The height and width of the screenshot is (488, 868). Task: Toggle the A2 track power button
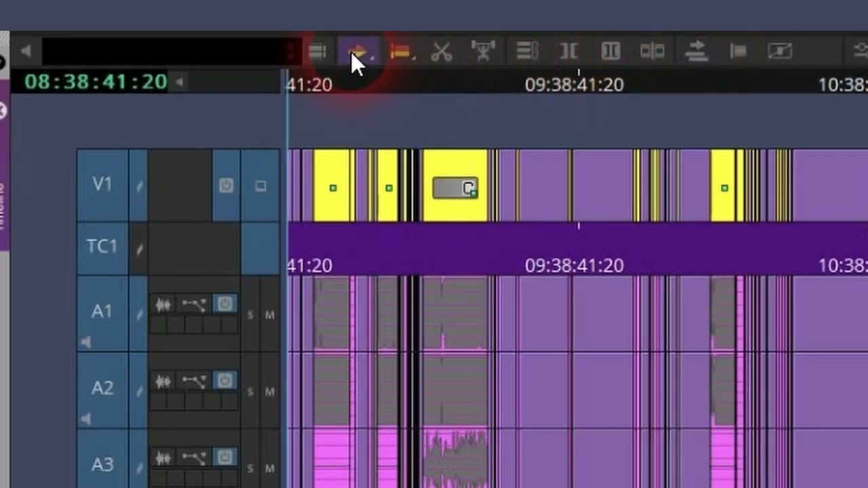(x=226, y=380)
